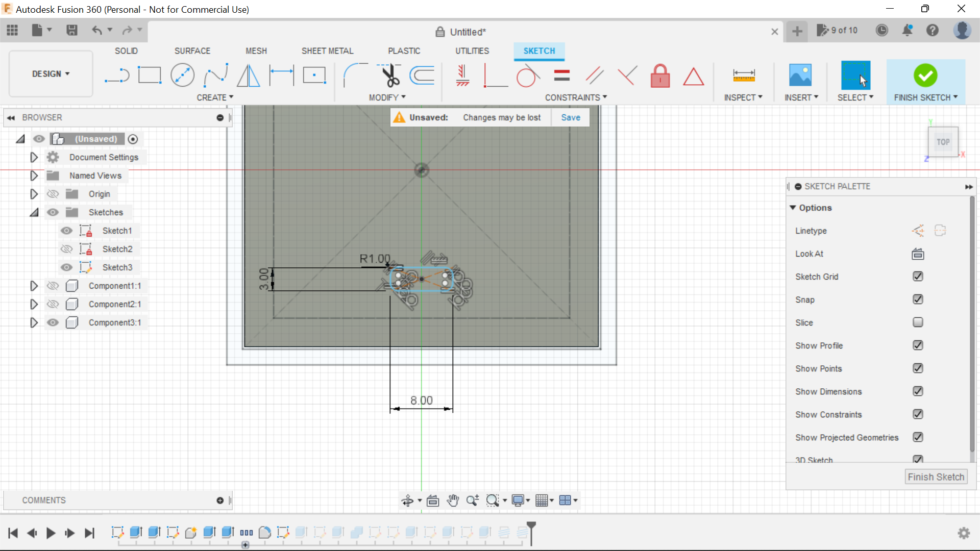This screenshot has width=980, height=551.
Task: Hide Sketch1 with its visibility eye
Action: click(x=66, y=231)
